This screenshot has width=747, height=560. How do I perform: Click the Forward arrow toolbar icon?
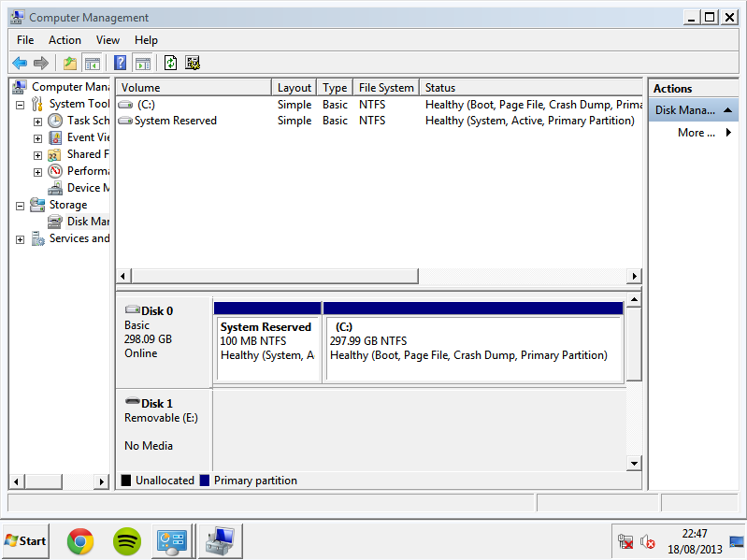41,63
